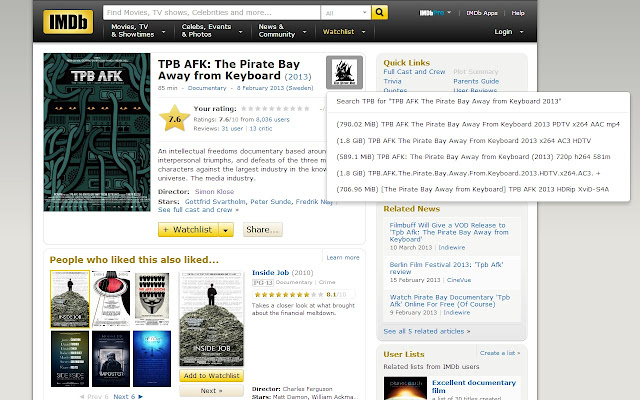
Task: Open Gottfrid Svartholm's page
Action: [215, 202]
